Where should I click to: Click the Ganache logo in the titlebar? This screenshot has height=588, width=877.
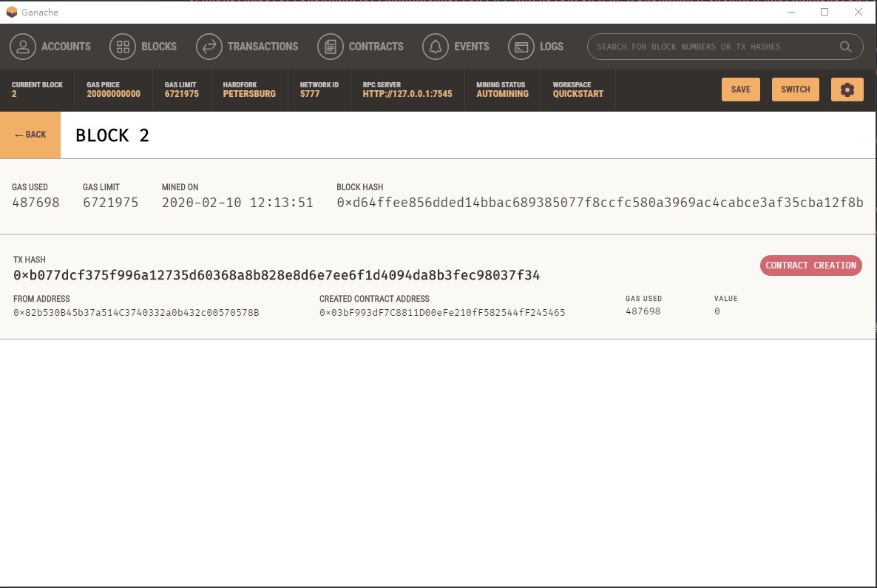10,12
